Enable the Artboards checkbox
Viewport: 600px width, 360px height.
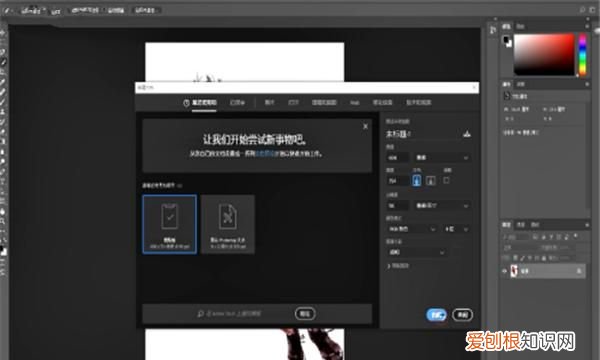[x=446, y=180]
